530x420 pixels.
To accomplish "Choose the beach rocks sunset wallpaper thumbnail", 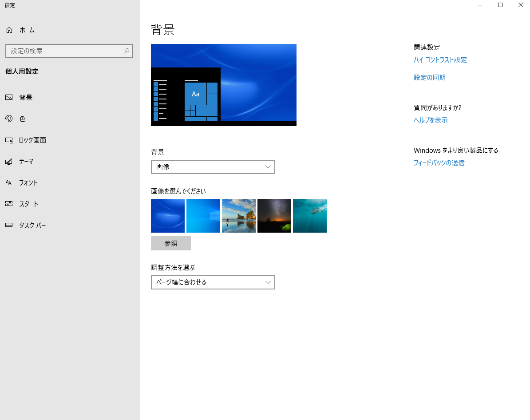I will click(x=239, y=216).
